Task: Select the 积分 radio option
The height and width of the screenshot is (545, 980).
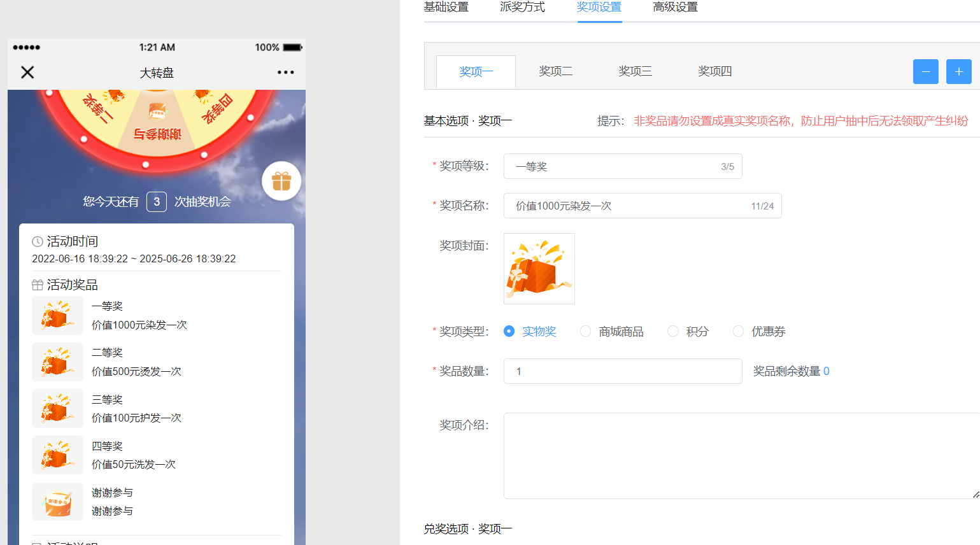Action: coord(672,331)
